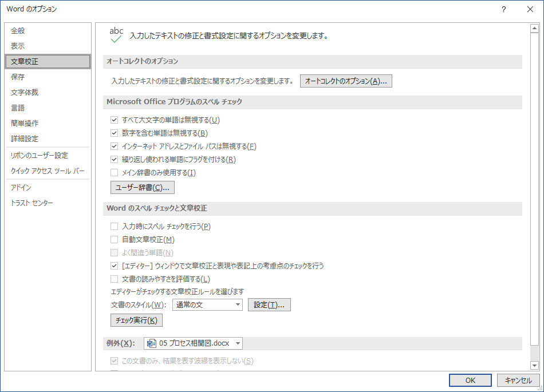Enable 文書の読みやすさを評価する checkbox
544x392 pixels.
[114, 279]
